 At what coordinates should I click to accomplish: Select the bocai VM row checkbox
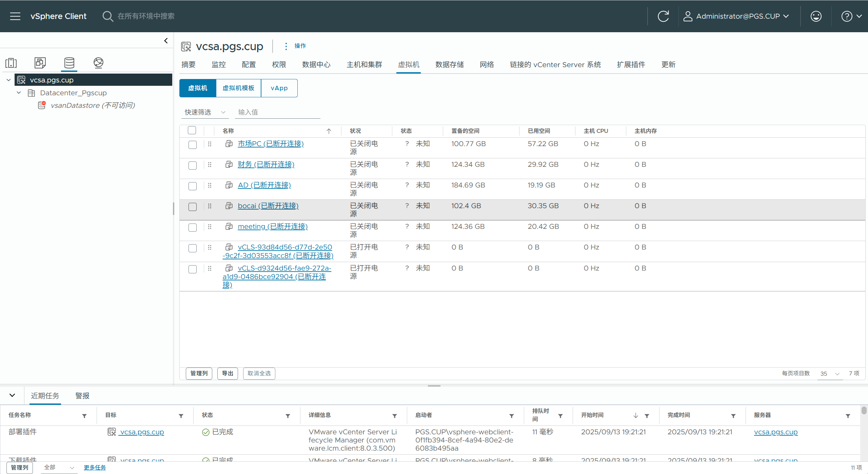point(192,207)
